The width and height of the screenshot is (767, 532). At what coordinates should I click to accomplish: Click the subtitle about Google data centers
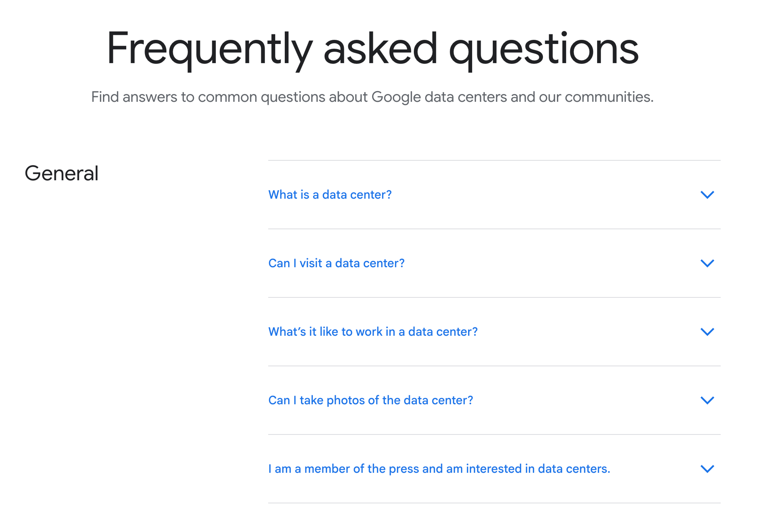372,97
